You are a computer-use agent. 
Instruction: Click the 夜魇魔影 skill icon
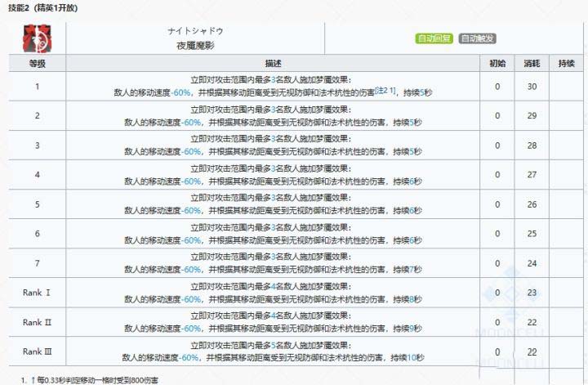tap(37, 38)
